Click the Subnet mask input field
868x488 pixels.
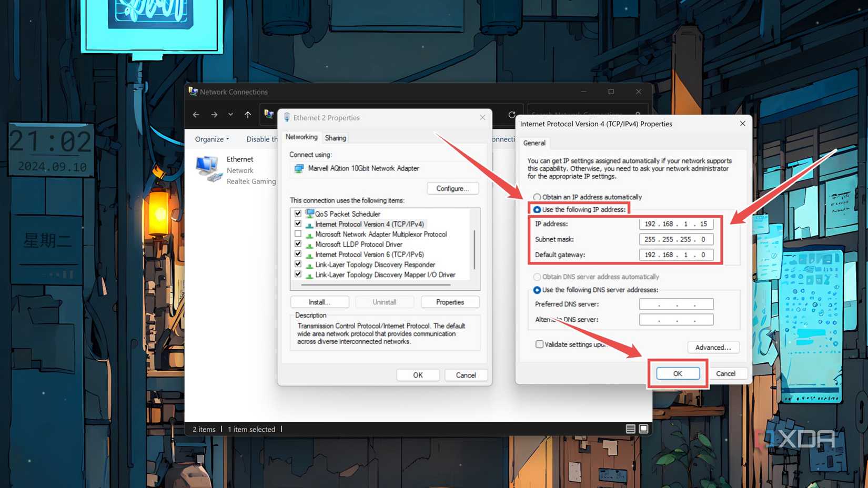pyautogui.click(x=676, y=239)
